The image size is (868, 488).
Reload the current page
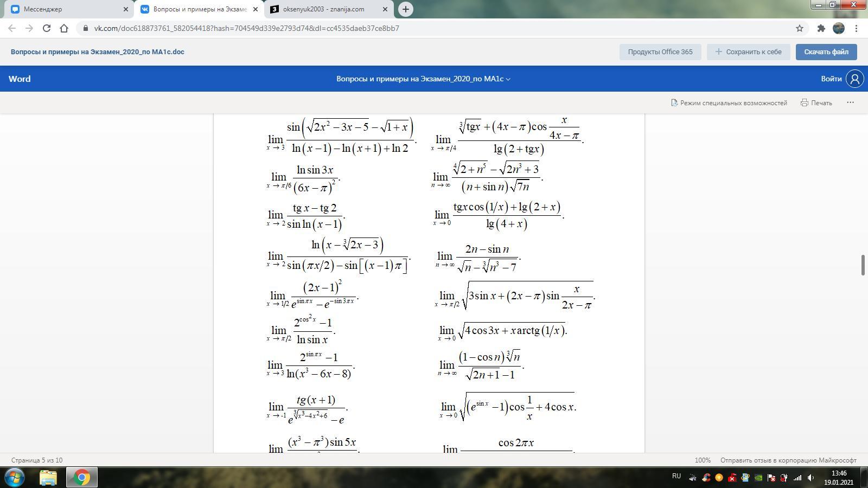(x=47, y=28)
